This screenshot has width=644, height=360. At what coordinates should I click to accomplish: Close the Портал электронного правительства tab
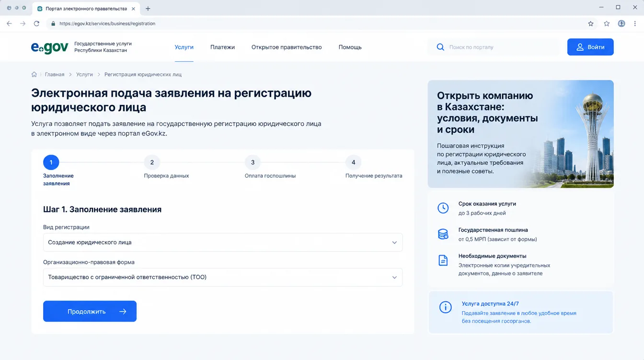tap(134, 9)
